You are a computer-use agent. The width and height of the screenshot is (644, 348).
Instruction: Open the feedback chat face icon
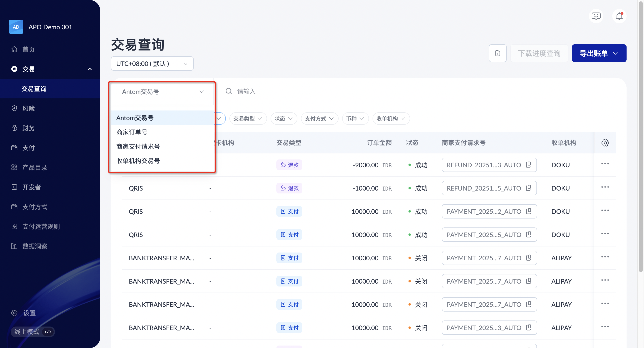(x=596, y=16)
